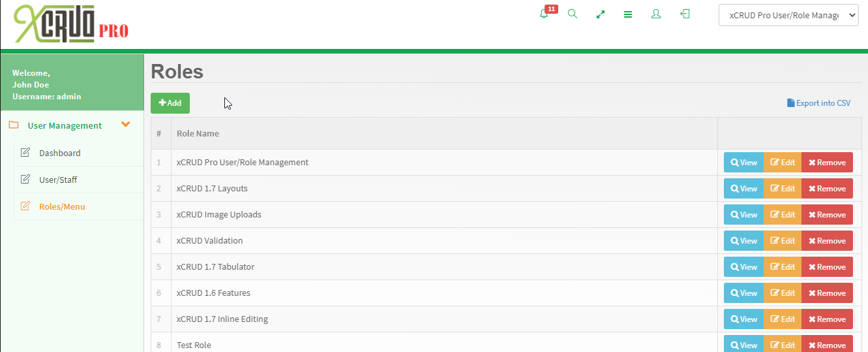Export the table into CSV

click(818, 103)
